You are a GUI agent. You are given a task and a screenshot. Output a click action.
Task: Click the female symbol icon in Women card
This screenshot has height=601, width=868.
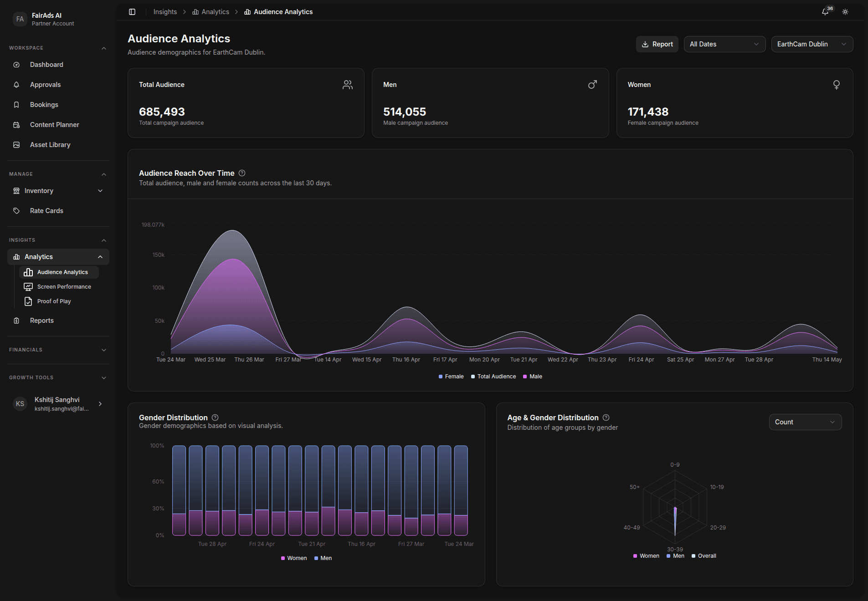pos(837,85)
